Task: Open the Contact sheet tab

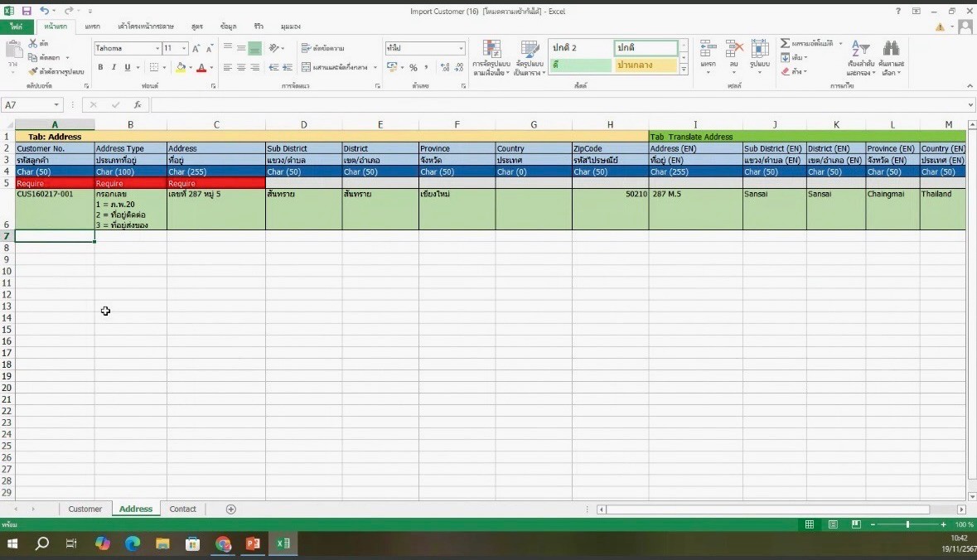Action: click(x=182, y=509)
